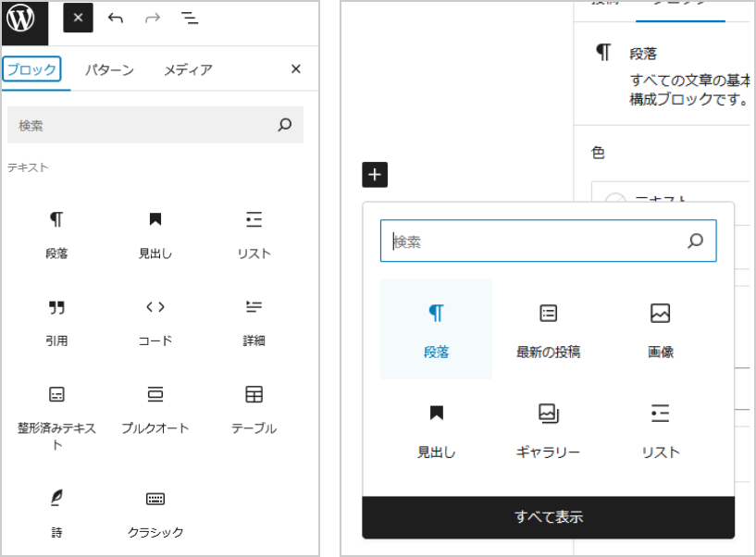Close the inserter panel with the X
This screenshot has width=756, height=557.
tap(295, 69)
